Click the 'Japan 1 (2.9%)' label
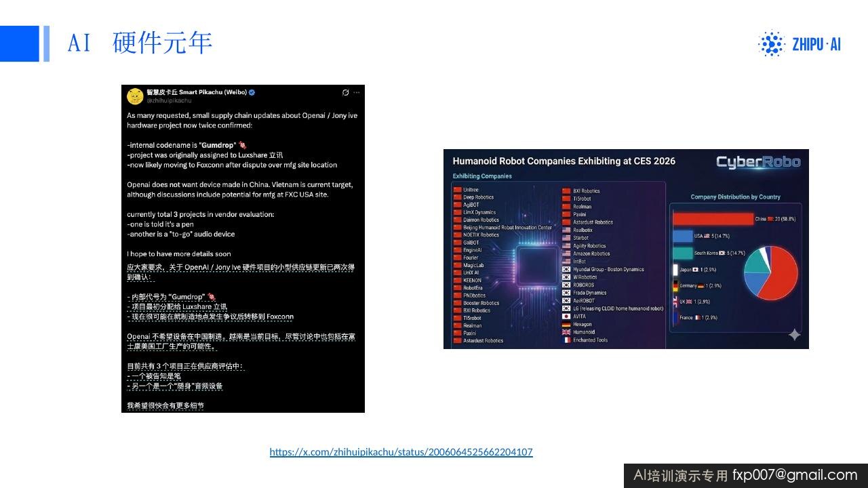Viewport: 868px width, 488px height. point(698,270)
